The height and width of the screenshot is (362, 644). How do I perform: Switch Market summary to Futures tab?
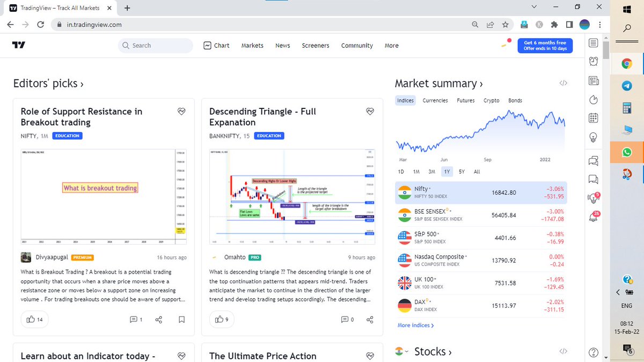coord(466,100)
